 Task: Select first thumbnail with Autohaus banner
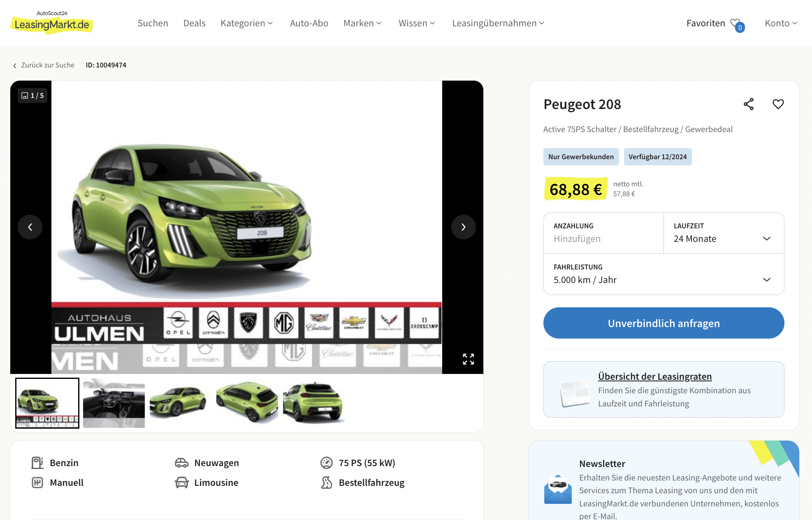(x=47, y=403)
